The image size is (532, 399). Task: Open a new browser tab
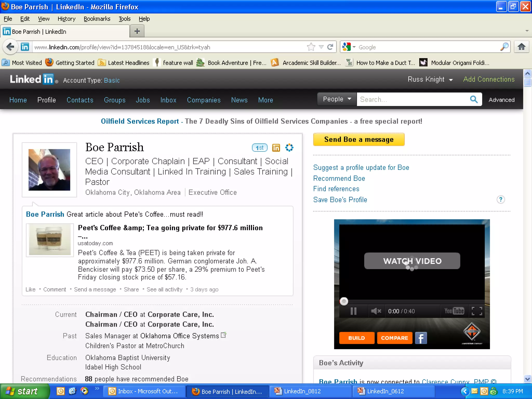tap(137, 31)
